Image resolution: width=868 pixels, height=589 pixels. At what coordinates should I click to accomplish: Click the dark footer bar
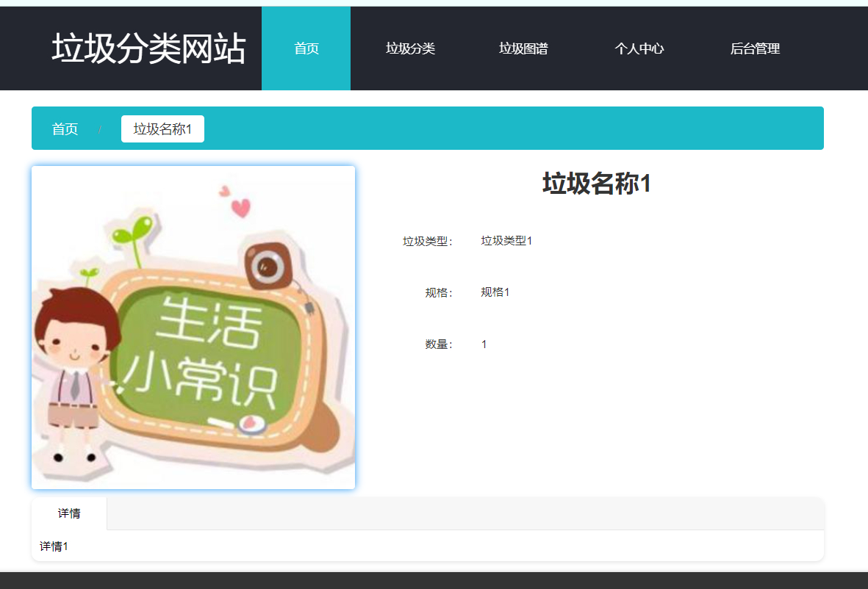tap(434, 580)
